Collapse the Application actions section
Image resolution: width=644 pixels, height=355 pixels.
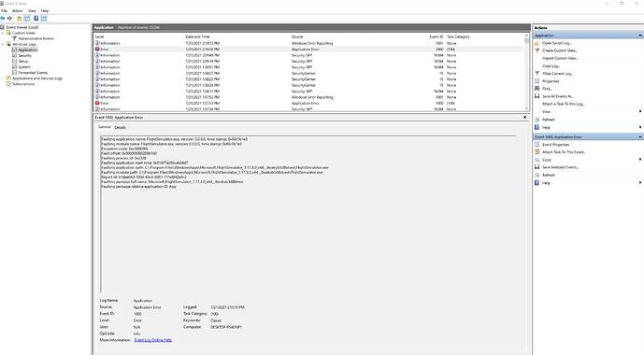coord(640,35)
